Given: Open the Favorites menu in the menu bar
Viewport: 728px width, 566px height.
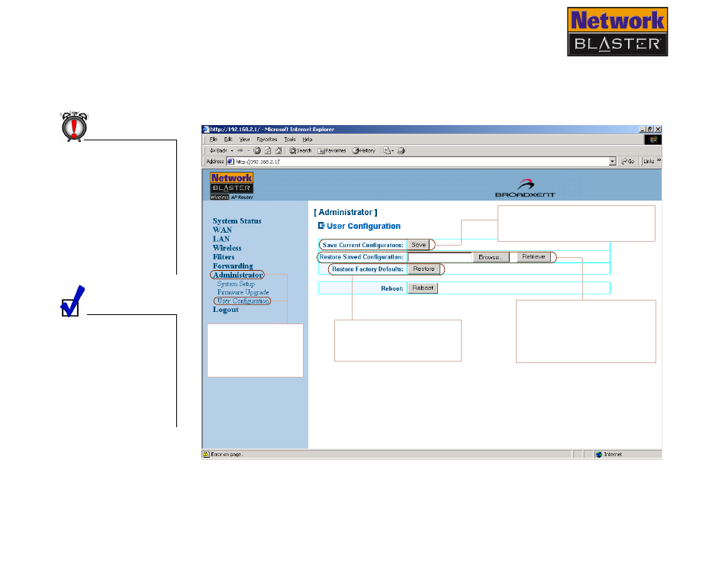Looking at the screenshot, I should click(x=267, y=139).
